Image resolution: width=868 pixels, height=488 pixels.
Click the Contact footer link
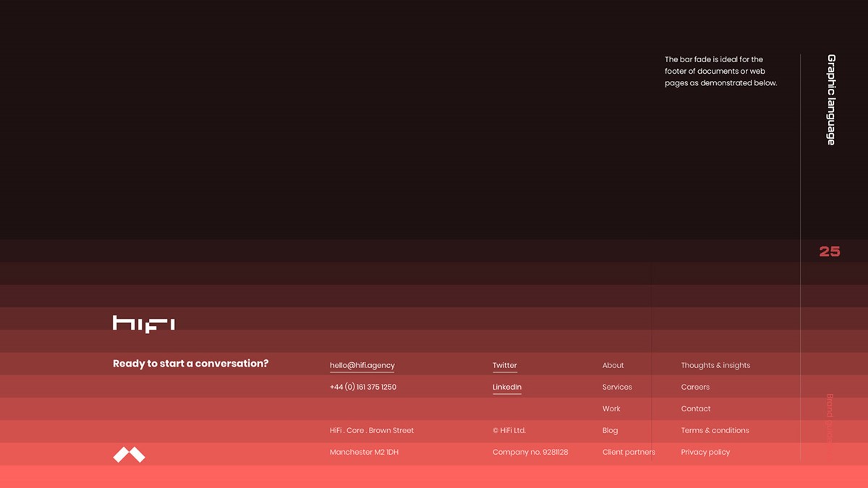coord(695,409)
